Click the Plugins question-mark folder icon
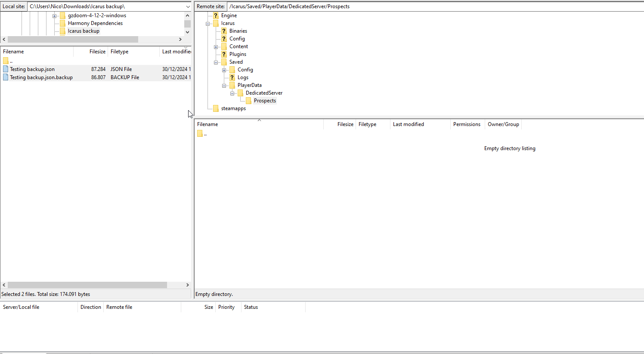The image size is (644, 354). (x=224, y=54)
